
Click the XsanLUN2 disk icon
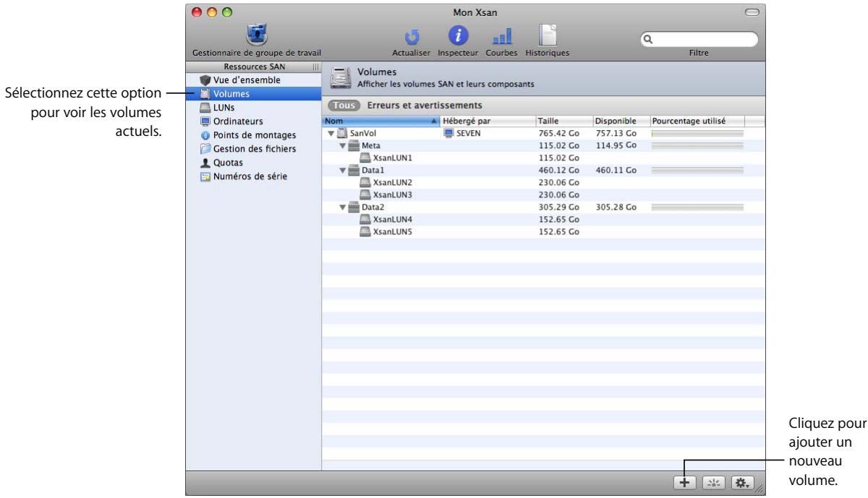pos(366,183)
